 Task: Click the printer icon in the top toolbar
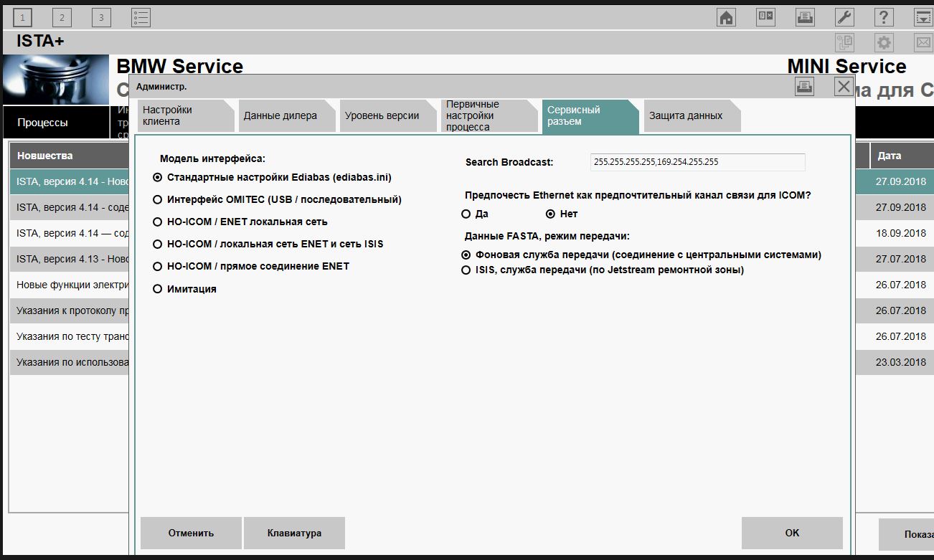[x=806, y=18]
